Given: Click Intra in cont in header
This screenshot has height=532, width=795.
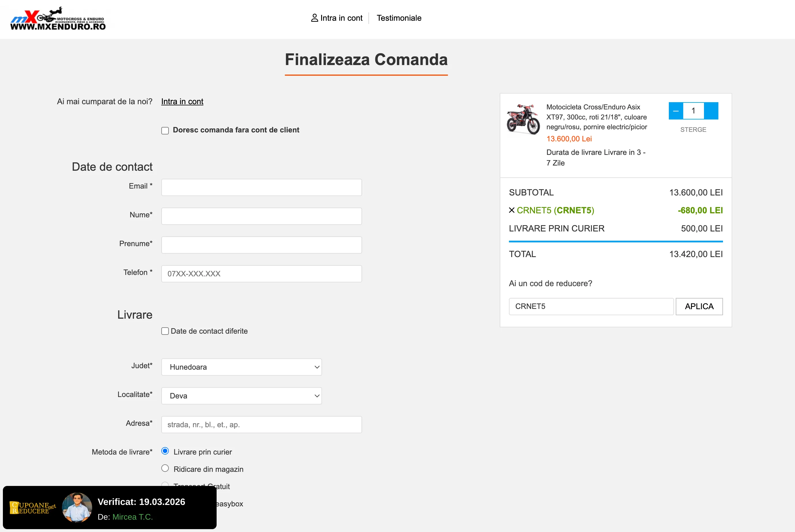Looking at the screenshot, I should [x=341, y=18].
